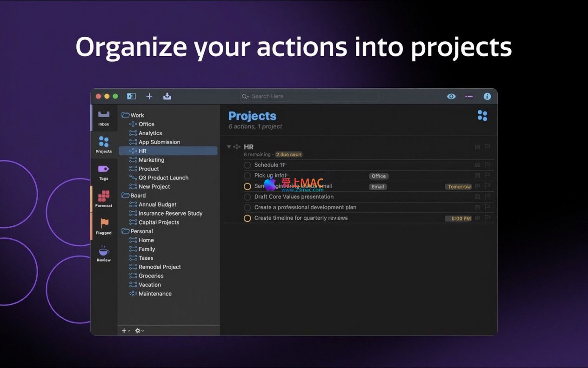This screenshot has width=588, height=368.
Task: Click the toolbar plus to add new action
Action: (149, 96)
